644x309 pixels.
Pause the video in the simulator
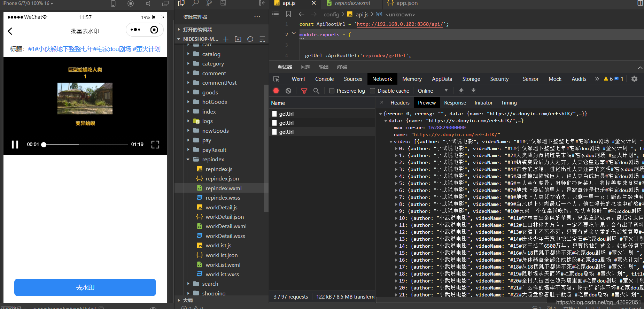15,144
